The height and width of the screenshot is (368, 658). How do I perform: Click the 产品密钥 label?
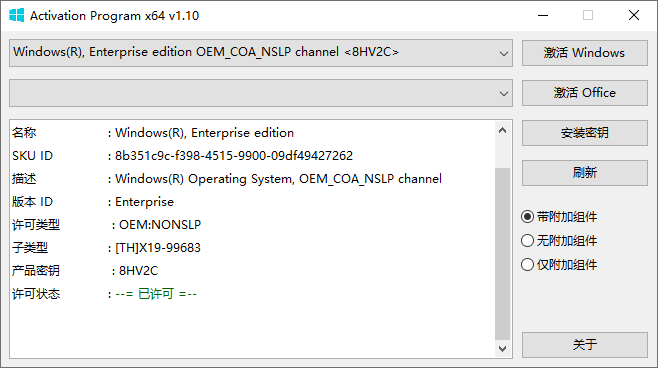tap(36, 271)
